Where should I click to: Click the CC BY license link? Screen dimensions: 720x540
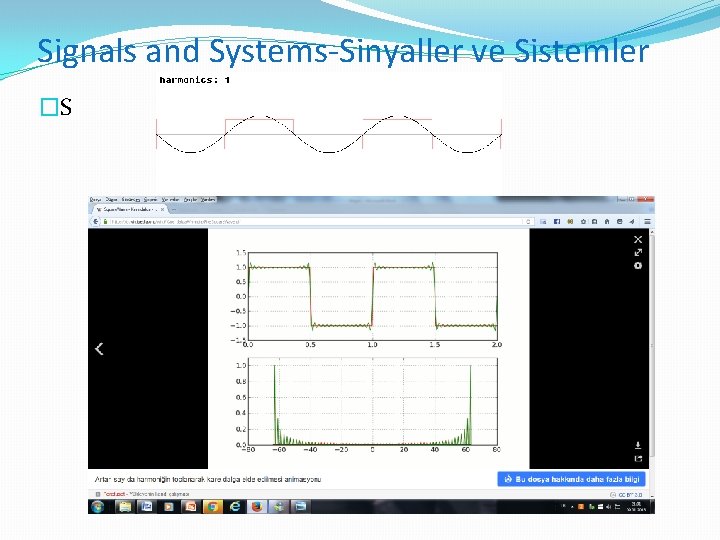630,495
